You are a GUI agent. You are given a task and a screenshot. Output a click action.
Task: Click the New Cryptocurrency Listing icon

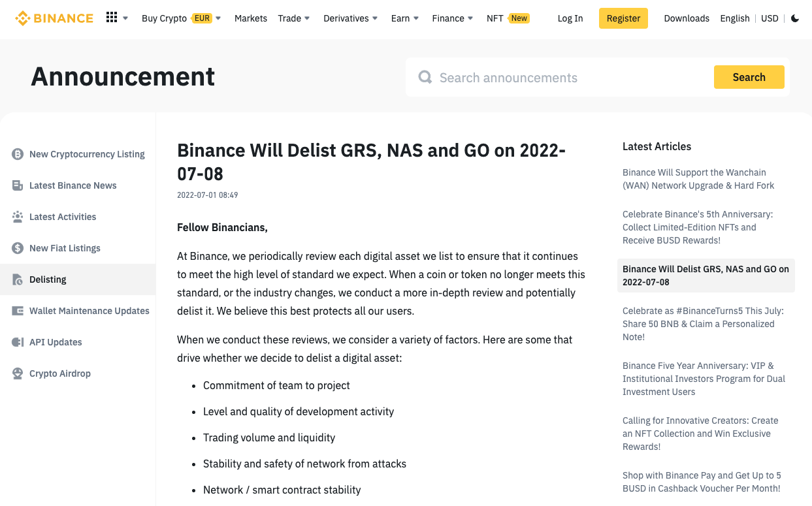[x=18, y=154]
